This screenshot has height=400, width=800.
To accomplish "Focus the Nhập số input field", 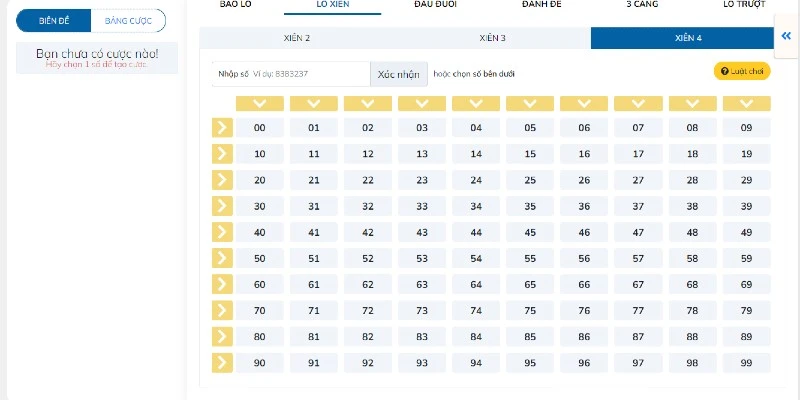I will [310, 74].
